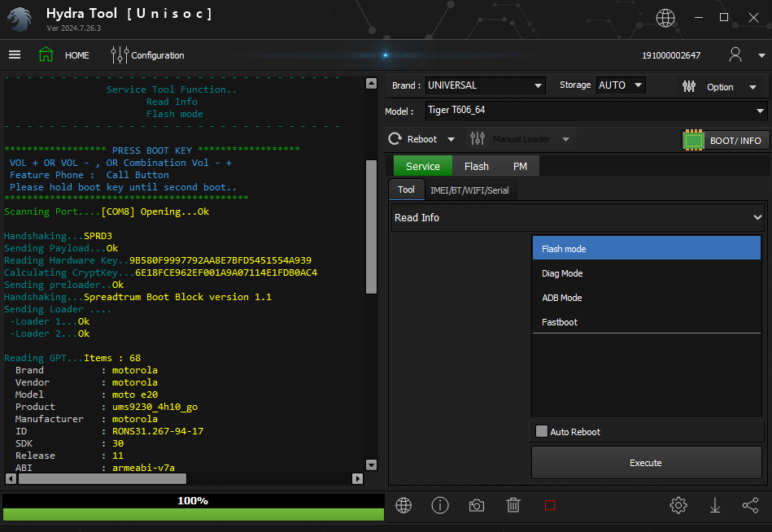
Task: Open the Brand UNIVERSAL dropdown
Action: tap(485, 85)
